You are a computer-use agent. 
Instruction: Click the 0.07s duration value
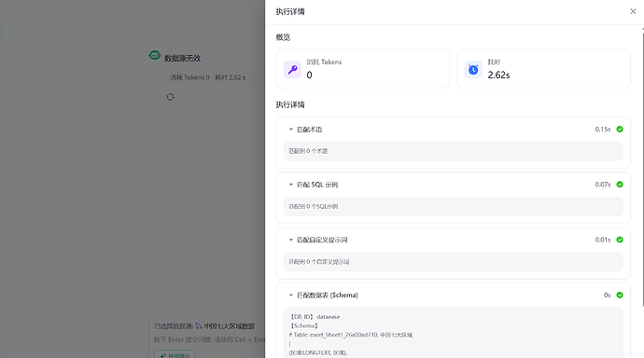(x=603, y=185)
